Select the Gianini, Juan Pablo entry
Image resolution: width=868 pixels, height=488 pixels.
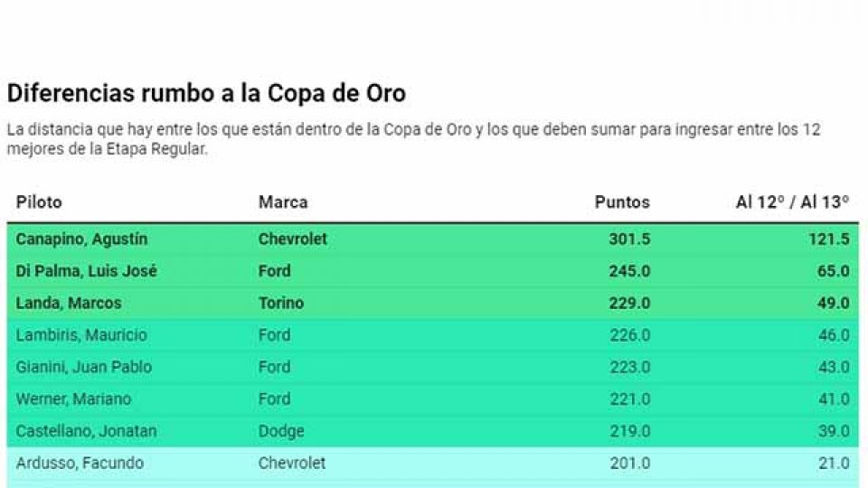[84, 367]
